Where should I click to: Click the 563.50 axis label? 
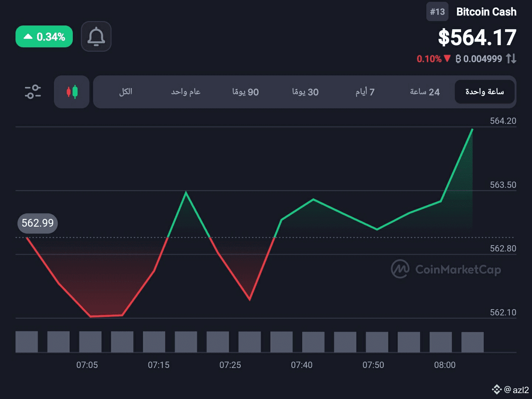point(503,185)
